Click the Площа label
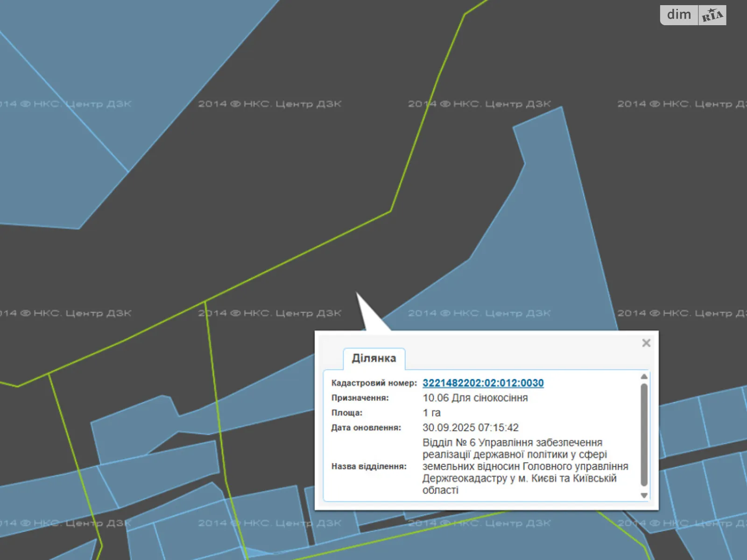The height and width of the screenshot is (560, 747). pos(346,413)
